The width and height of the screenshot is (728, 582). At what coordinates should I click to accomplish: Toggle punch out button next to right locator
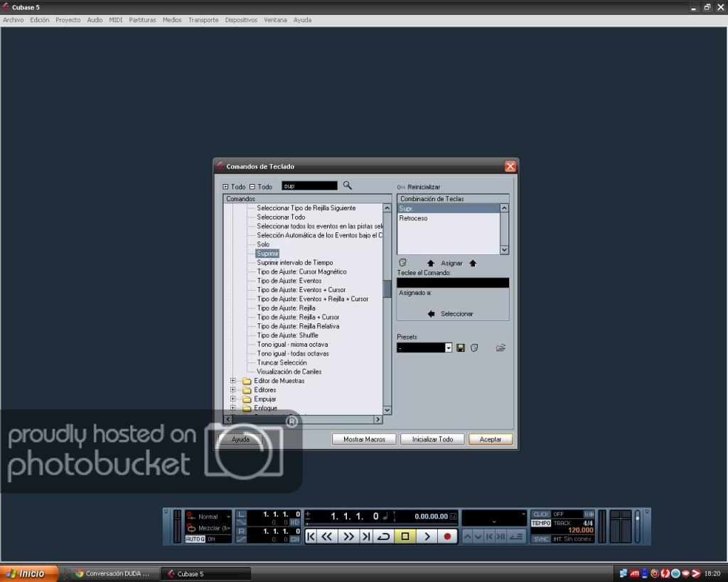pyautogui.click(x=241, y=539)
